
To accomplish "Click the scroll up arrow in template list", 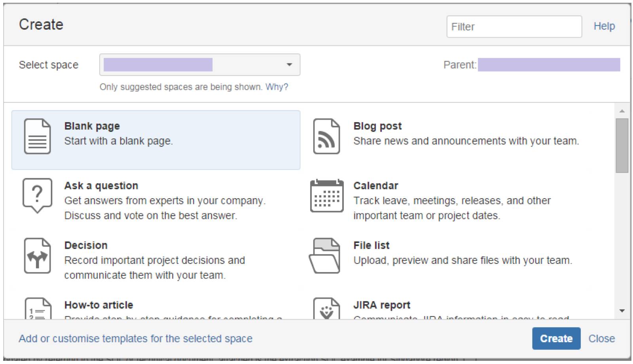I will [622, 111].
